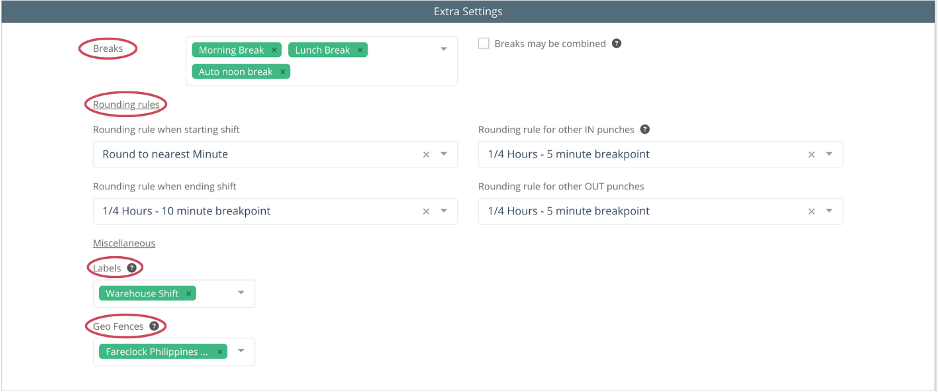Expand the Breaks dropdown arrow

[x=444, y=49]
